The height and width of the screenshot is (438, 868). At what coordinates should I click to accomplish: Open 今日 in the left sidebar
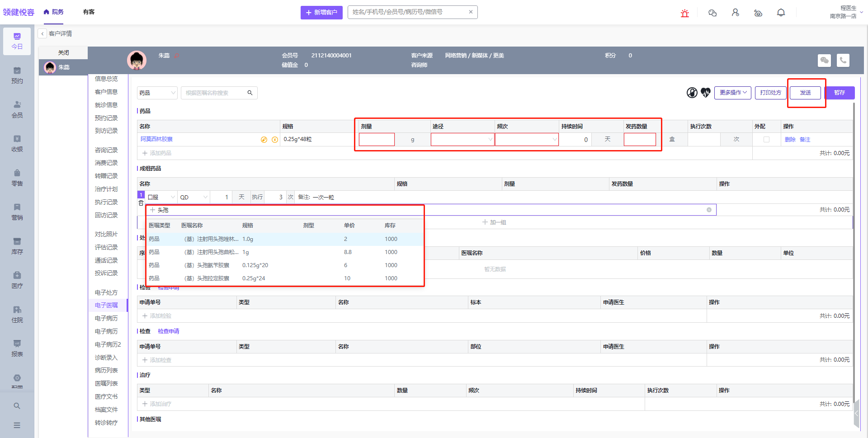pyautogui.click(x=17, y=41)
